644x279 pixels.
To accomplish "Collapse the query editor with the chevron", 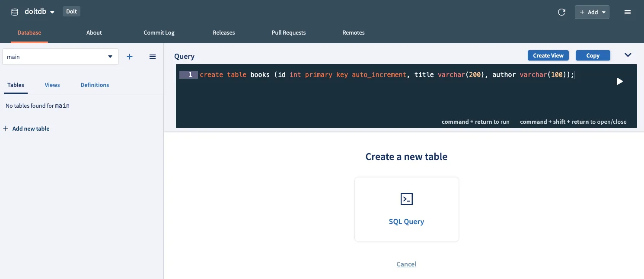I will (628, 55).
